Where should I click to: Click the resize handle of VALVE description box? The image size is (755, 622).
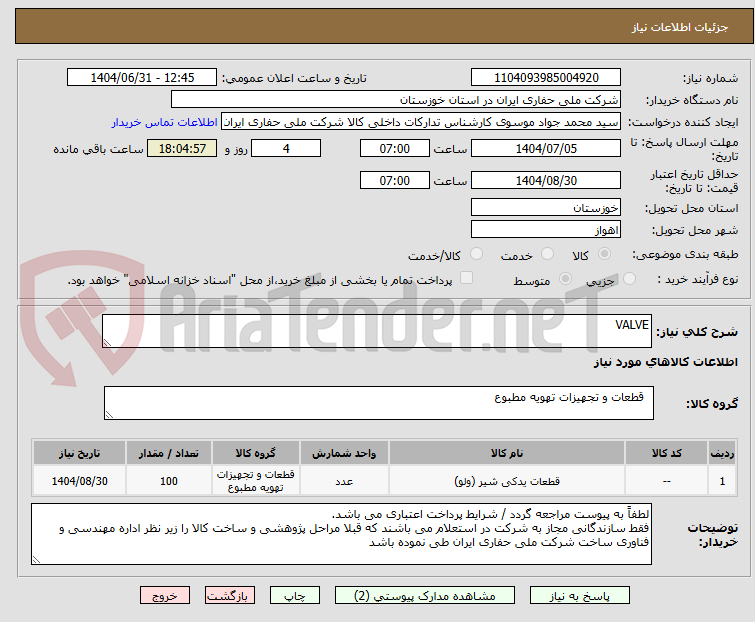[107, 342]
